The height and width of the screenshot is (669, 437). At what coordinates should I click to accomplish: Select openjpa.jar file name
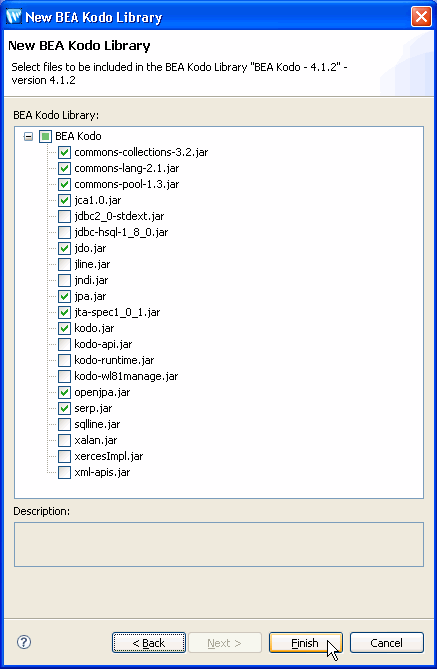pyautogui.click(x=102, y=393)
